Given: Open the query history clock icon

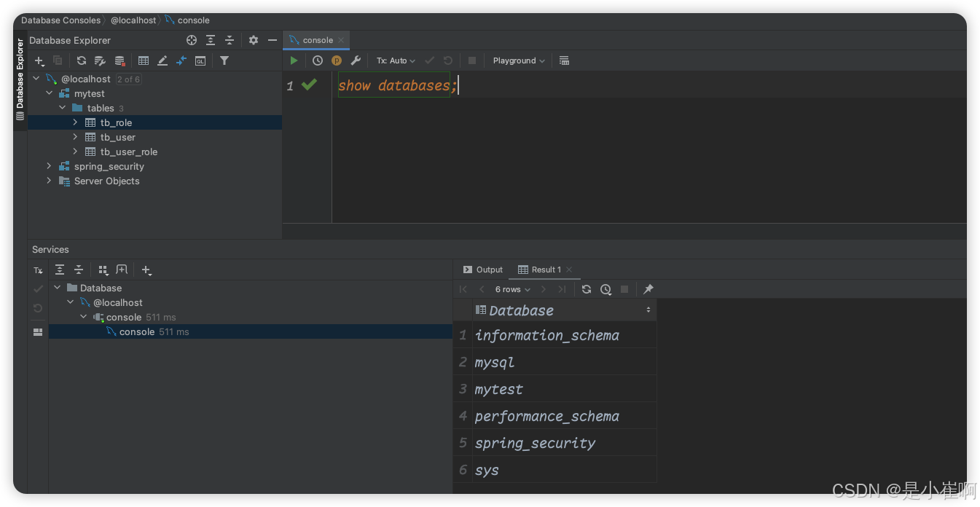Looking at the screenshot, I should [x=318, y=60].
